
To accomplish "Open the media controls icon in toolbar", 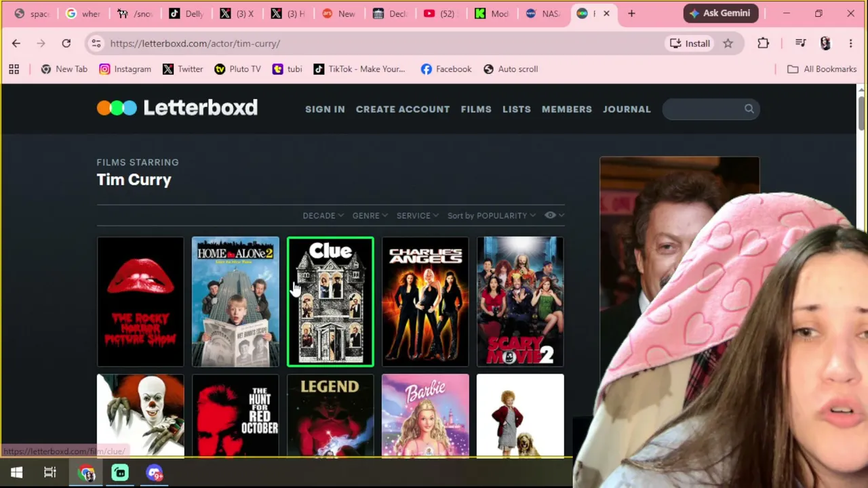I will point(800,43).
